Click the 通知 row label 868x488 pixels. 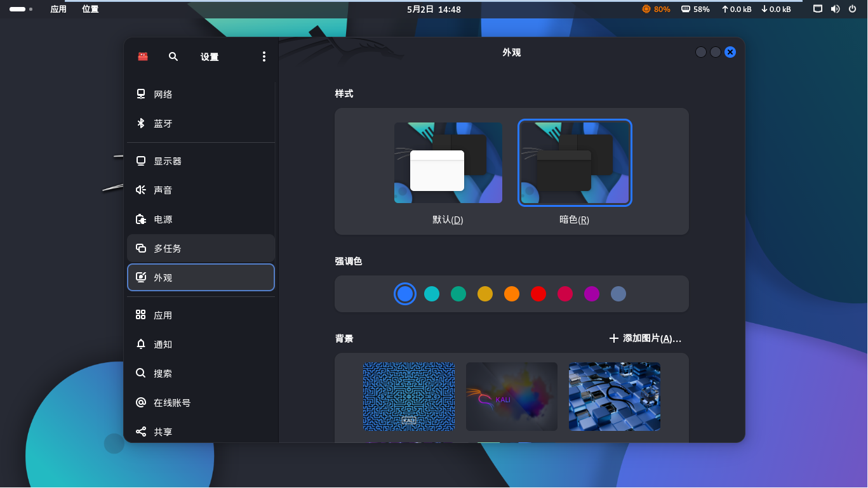[x=163, y=344]
